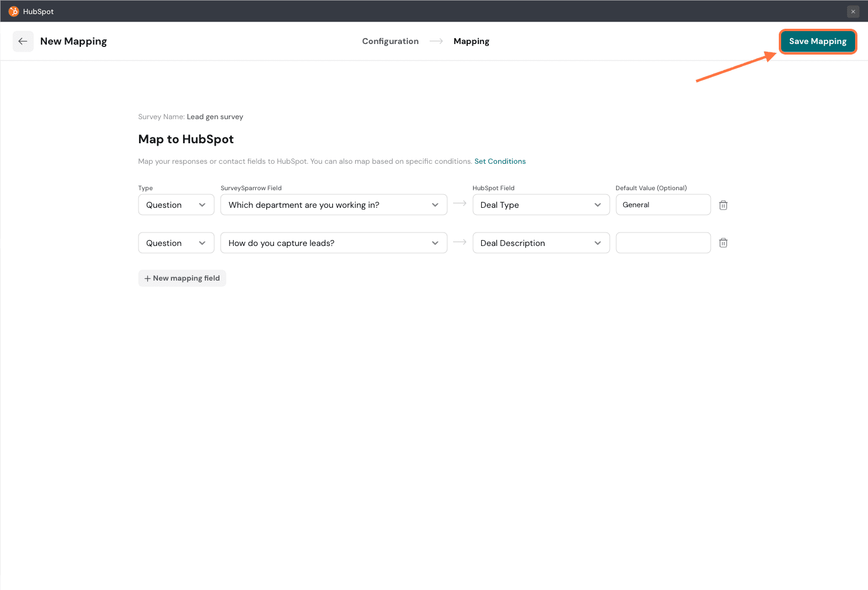Go back using the left arrow button
This screenshot has height=590, width=868.
point(23,41)
